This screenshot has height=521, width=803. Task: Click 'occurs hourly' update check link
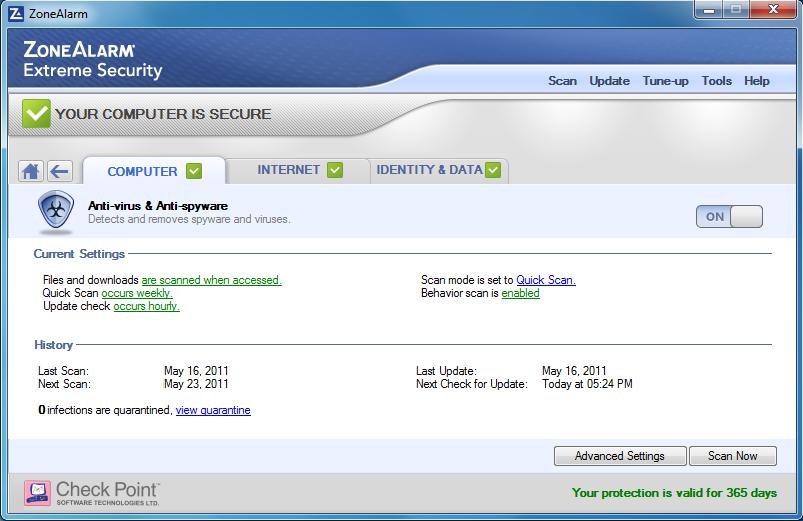pos(146,306)
